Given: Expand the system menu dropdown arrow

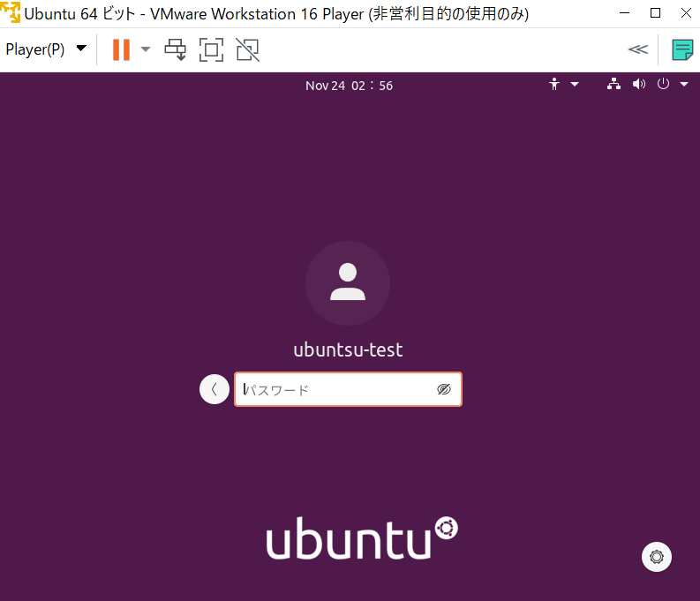Looking at the screenshot, I should (x=684, y=84).
